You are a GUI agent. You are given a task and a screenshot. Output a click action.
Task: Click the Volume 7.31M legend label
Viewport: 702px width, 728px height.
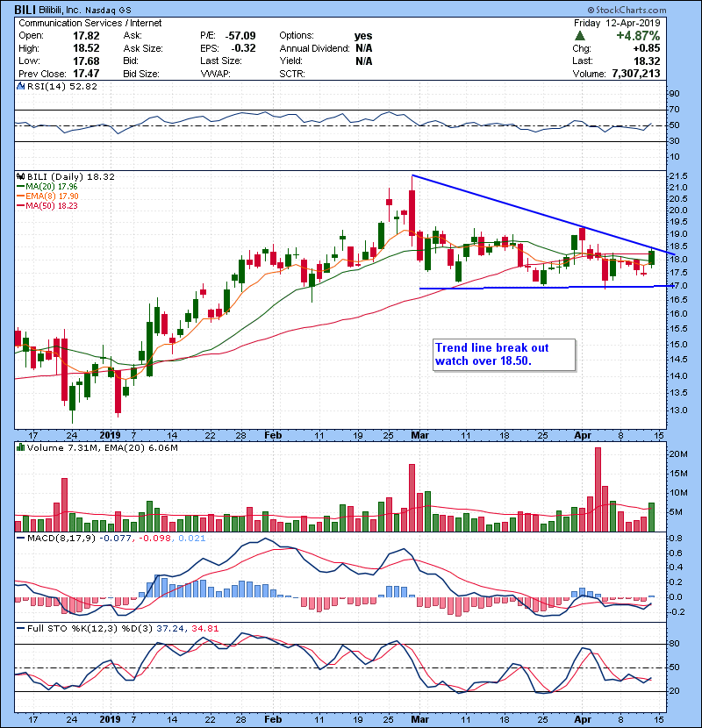pyautogui.click(x=64, y=448)
